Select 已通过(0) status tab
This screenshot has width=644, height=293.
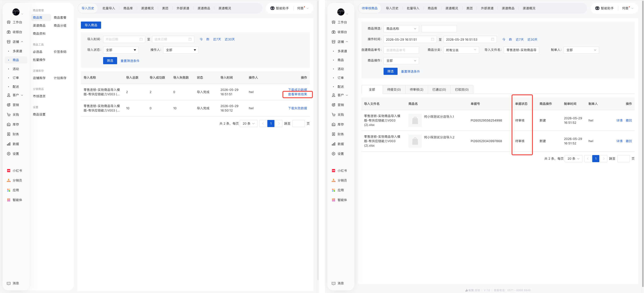439,90
